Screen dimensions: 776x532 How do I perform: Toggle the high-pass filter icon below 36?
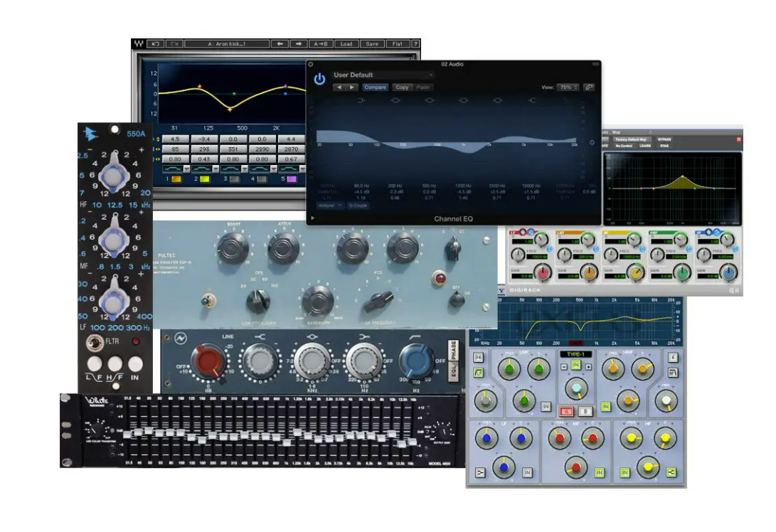(x=478, y=373)
